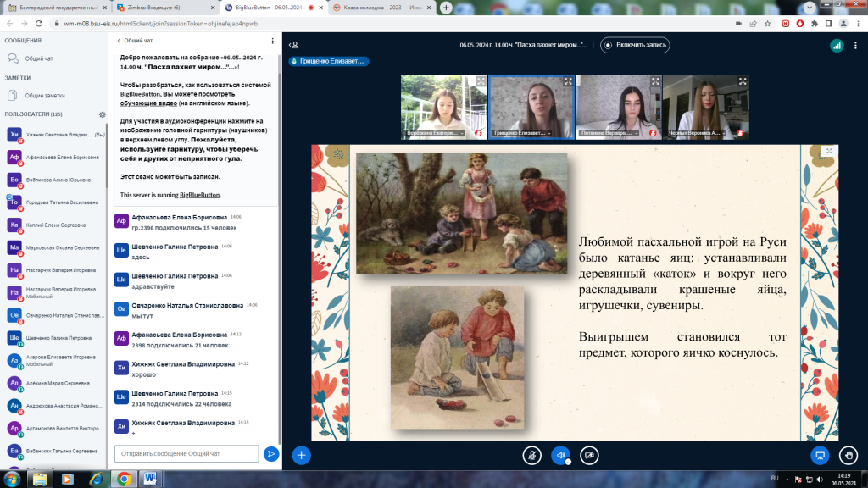
Task: Switch to Краса колледжа – 2023 browser tab
Action: pos(382,8)
